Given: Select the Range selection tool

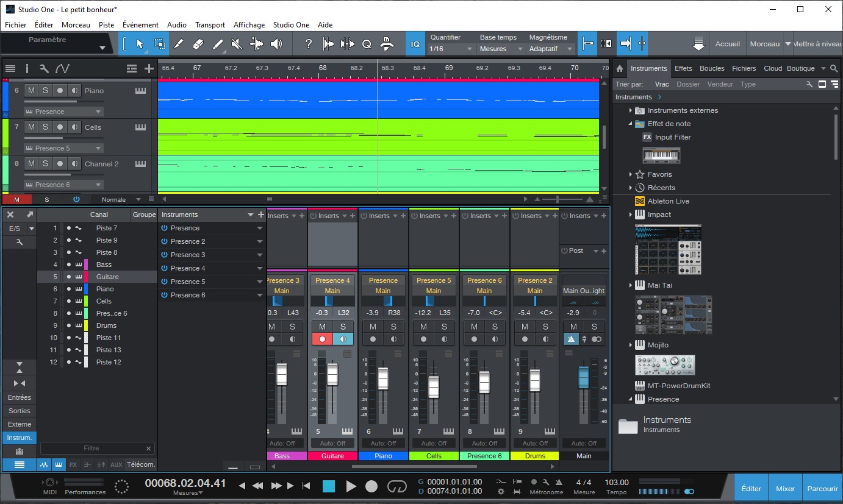Looking at the screenshot, I should click(x=159, y=44).
